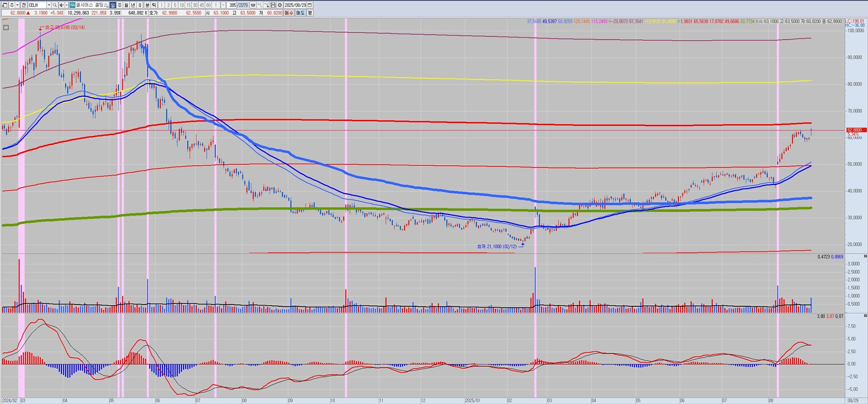The width and height of the screenshot is (868, 404).
Task: Click the trade value 648,892 K
Action: pos(138,13)
